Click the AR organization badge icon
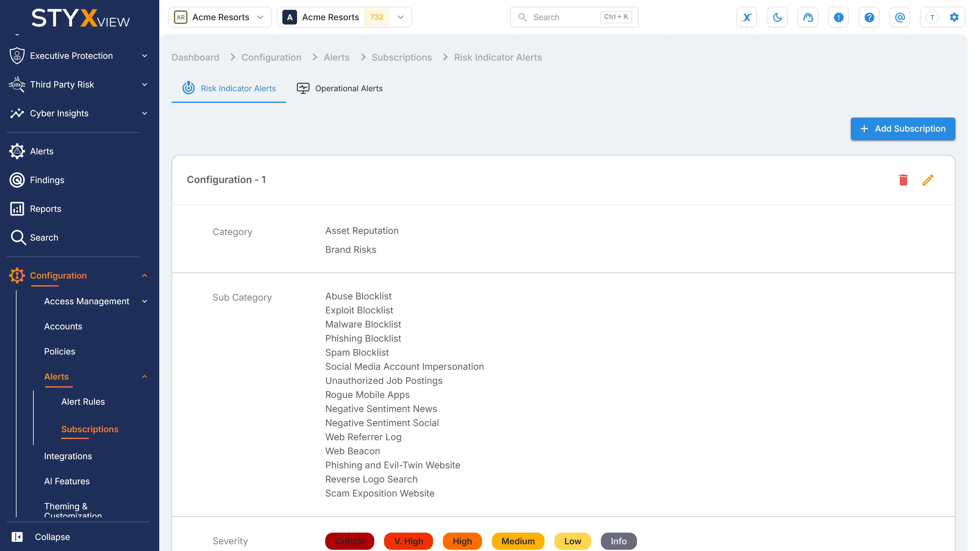980x551 pixels. click(181, 17)
